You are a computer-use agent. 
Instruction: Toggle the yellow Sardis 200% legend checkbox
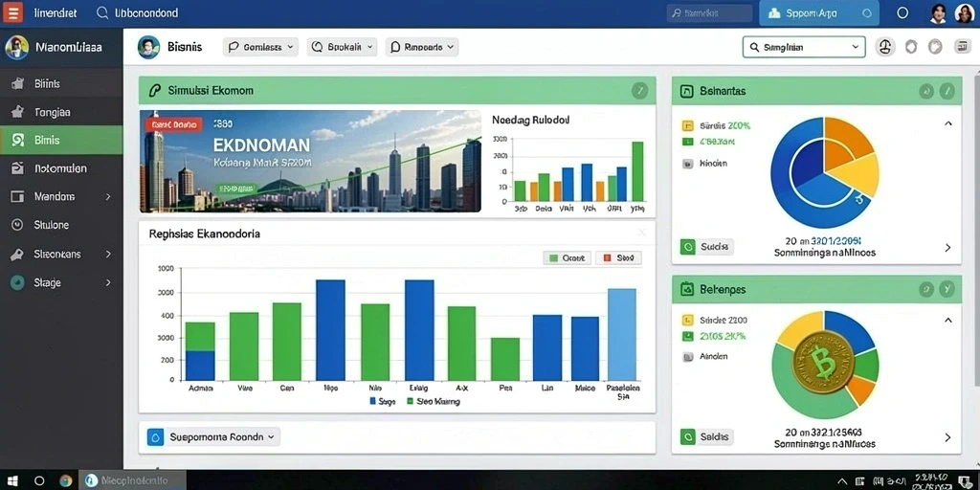(x=687, y=125)
